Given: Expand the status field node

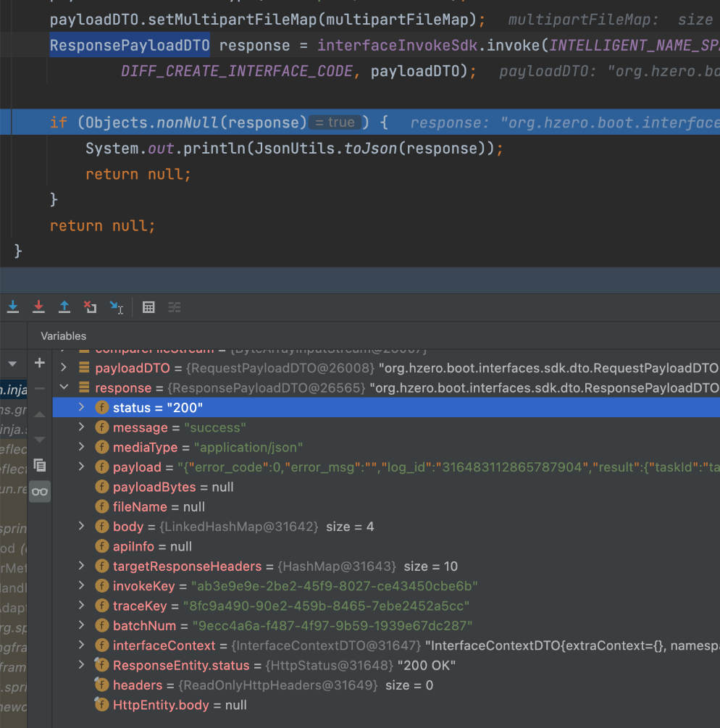Looking at the screenshot, I should (x=82, y=407).
